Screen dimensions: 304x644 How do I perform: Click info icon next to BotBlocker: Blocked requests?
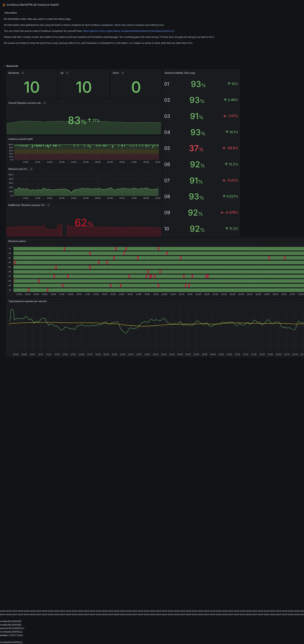pos(49,205)
